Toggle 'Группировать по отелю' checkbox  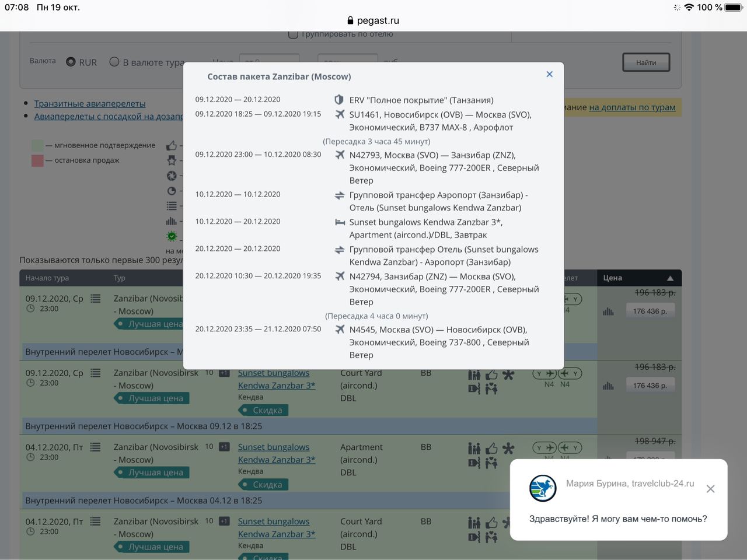[x=294, y=34]
